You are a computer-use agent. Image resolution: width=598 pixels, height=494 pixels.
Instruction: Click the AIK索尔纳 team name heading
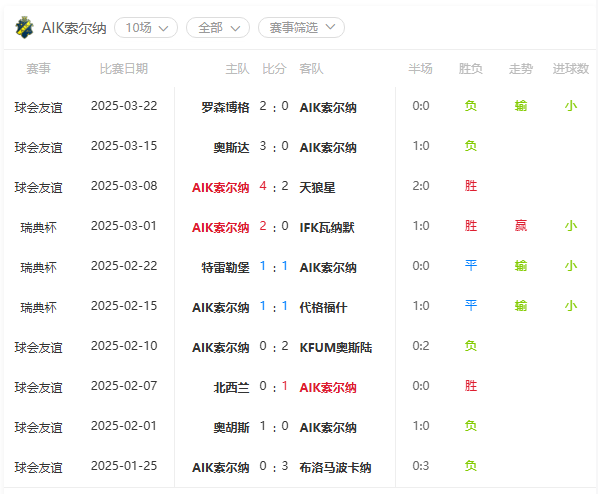pyautogui.click(x=74, y=28)
